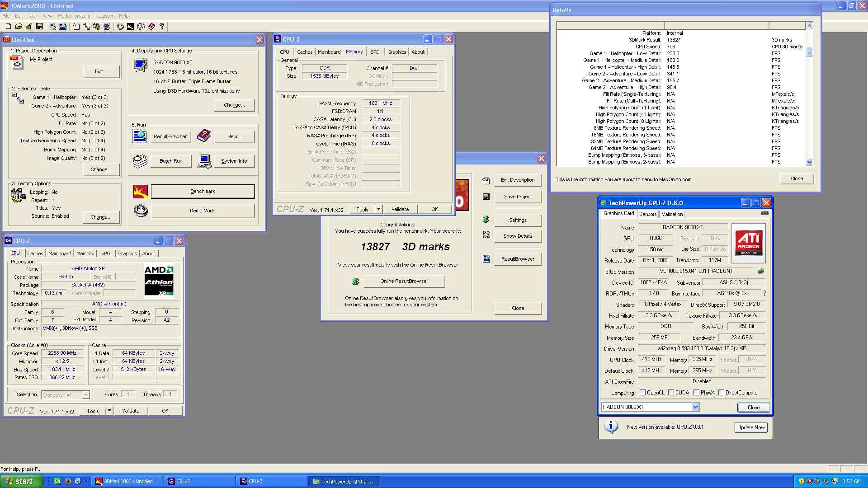The image size is (868, 488).
Task: Click Edit button in Project Description
Action: click(x=101, y=71)
